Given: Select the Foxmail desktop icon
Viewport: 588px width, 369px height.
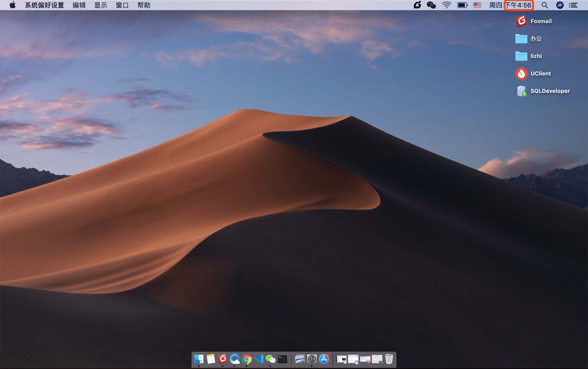Looking at the screenshot, I should [x=521, y=21].
